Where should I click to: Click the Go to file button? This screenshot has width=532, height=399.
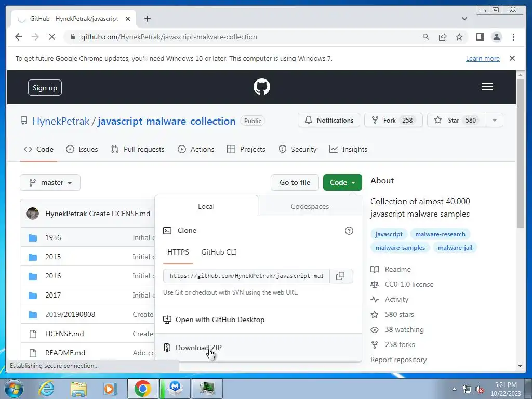tap(295, 182)
